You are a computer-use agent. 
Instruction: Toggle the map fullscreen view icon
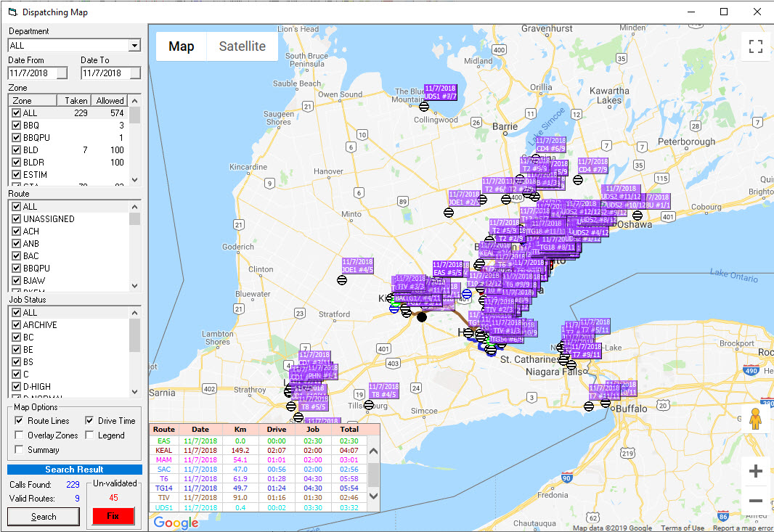(755, 46)
